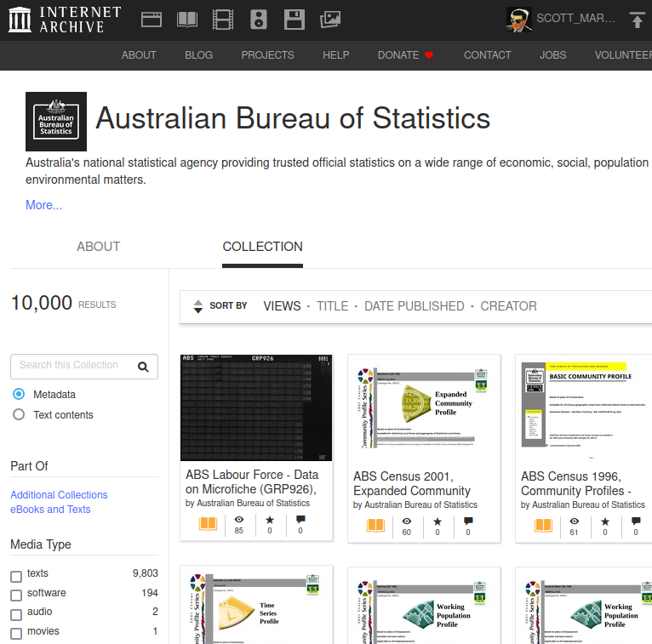The height and width of the screenshot is (644, 652).
Task: Click favorite star on ABS Labour Force card
Action: (270, 519)
